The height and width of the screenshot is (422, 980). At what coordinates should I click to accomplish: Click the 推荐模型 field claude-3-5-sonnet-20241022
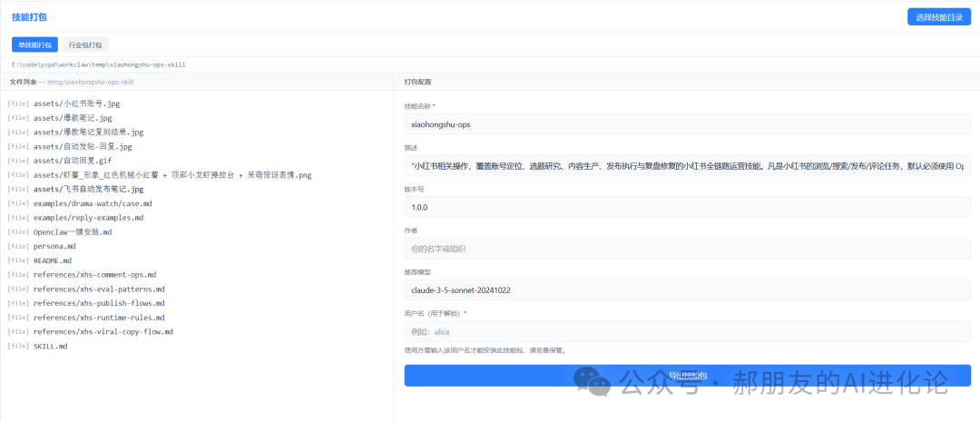(x=688, y=290)
